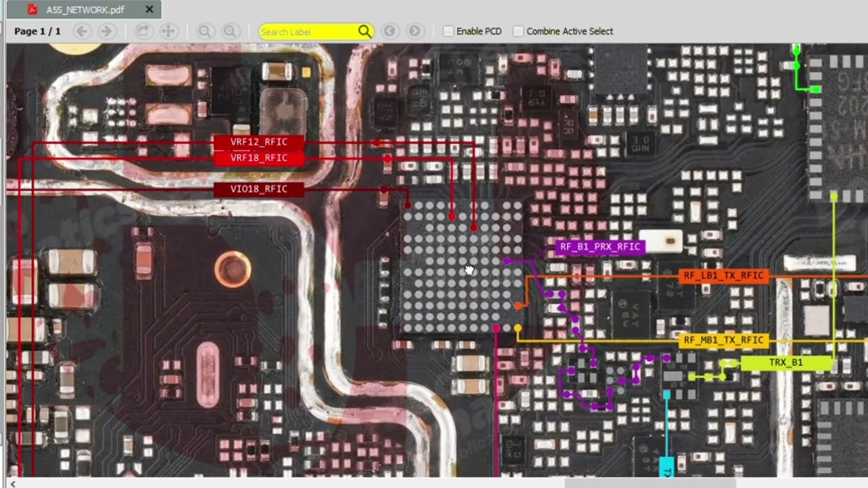The height and width of the screenshot is (488, 868).
Task: Click the zoom in magnifier icon
Action: click(x=230, y=31)
